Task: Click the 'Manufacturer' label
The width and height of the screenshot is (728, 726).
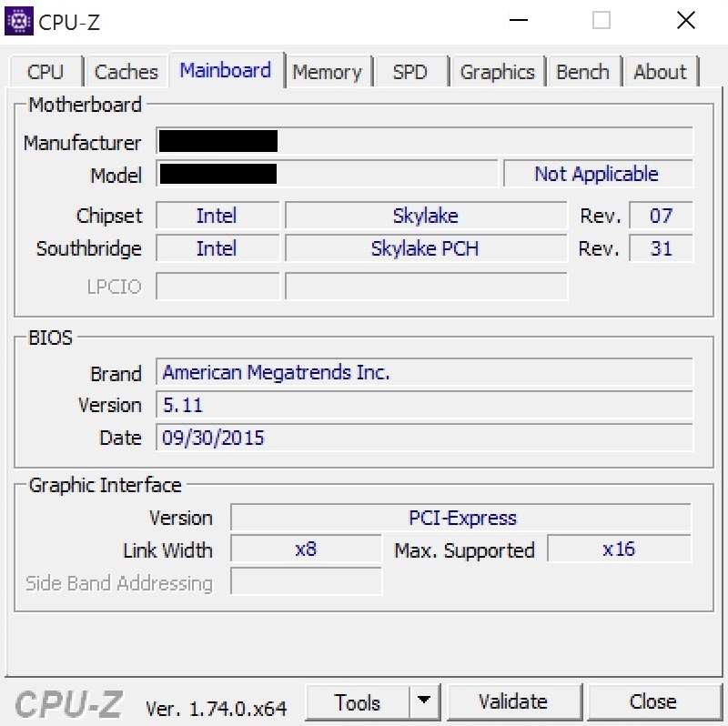Action: 82,143
